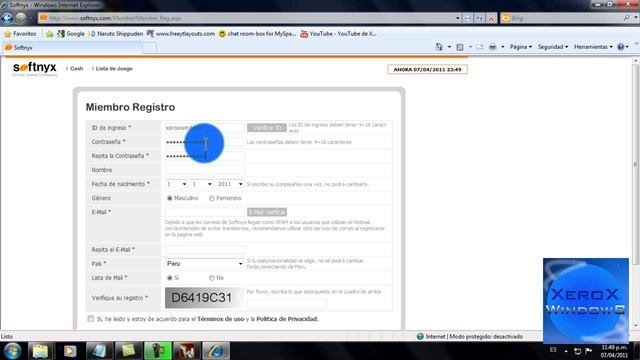Open the Seguridad menu
The image size is (640, 360).
coord(553,47)
